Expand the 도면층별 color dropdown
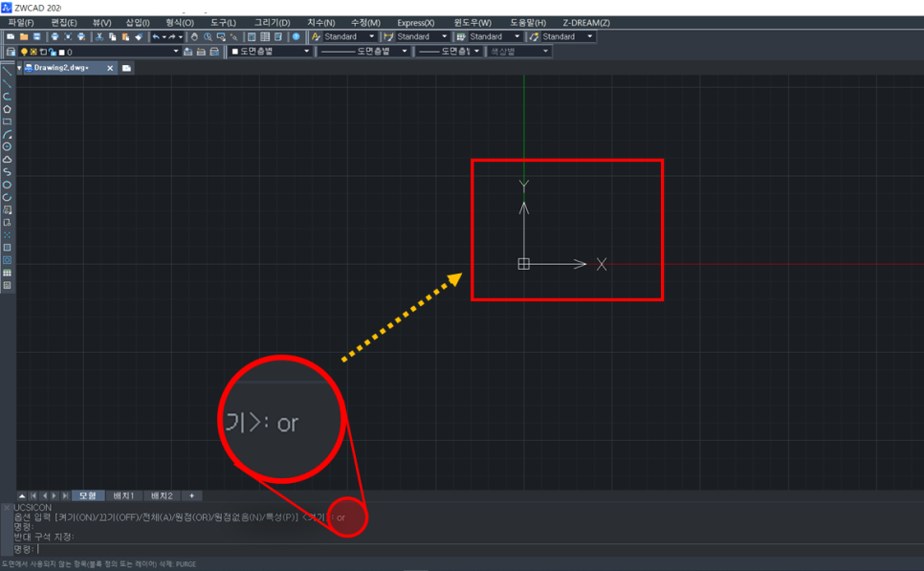 306,52
